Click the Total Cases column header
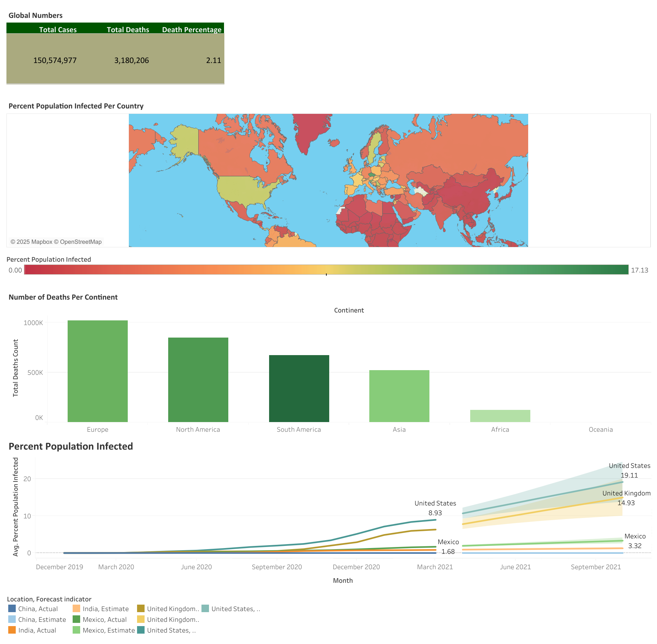This screenshot has height=644, width=657. 58,30
